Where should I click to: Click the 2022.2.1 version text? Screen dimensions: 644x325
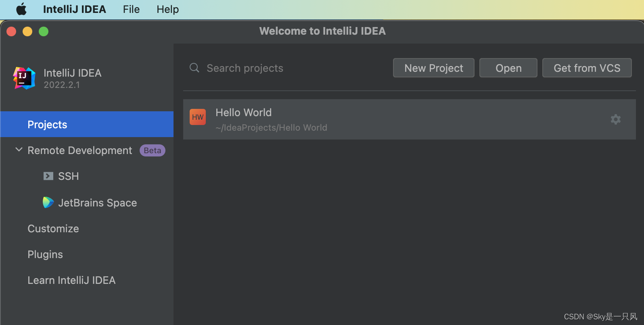click(x=62, y=85)
